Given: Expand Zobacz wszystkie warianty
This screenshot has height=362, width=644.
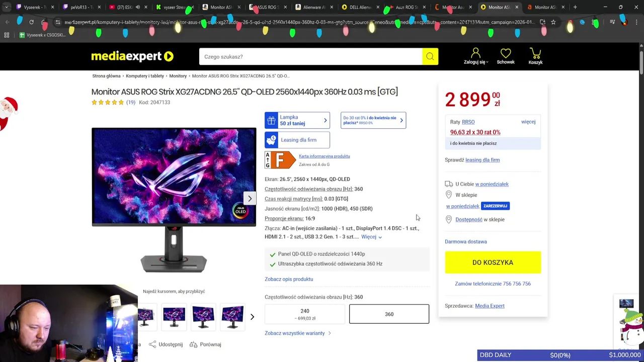Looking at the screenshot, I should tap(298, 333).
